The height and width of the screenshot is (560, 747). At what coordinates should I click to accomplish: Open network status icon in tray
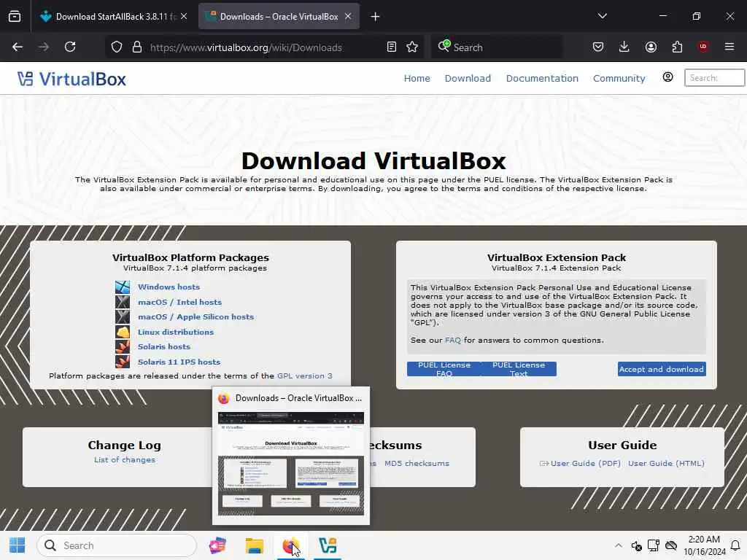653,545
